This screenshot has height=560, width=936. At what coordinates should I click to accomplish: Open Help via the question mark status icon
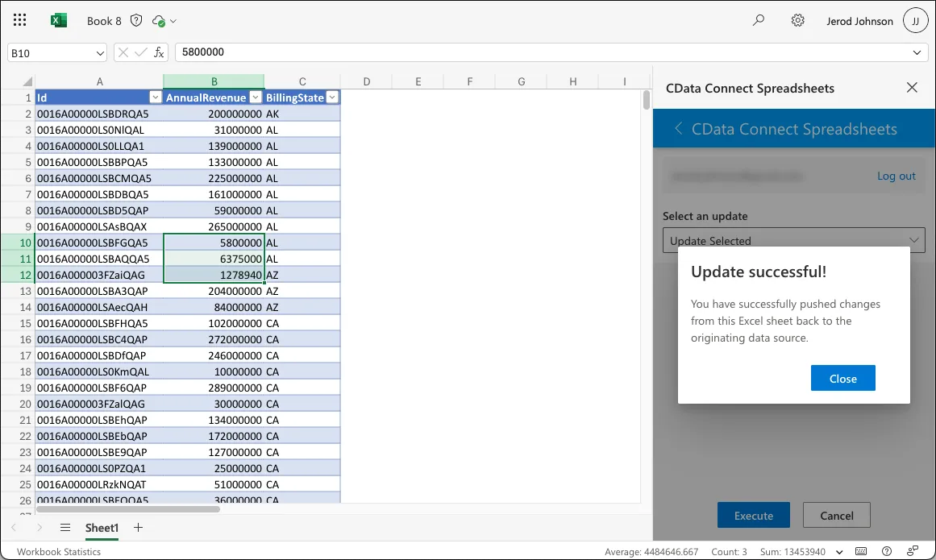click(887, 552)
